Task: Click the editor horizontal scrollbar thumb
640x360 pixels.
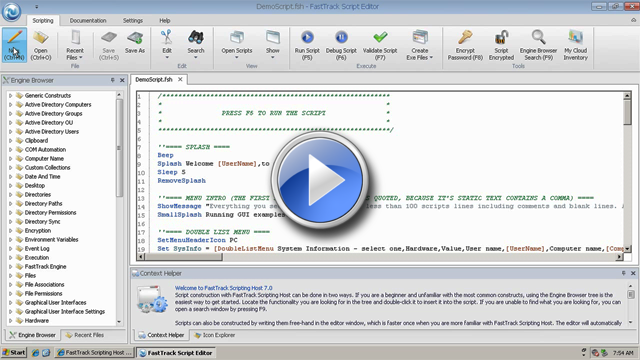Action: click(x=183, y=257)
